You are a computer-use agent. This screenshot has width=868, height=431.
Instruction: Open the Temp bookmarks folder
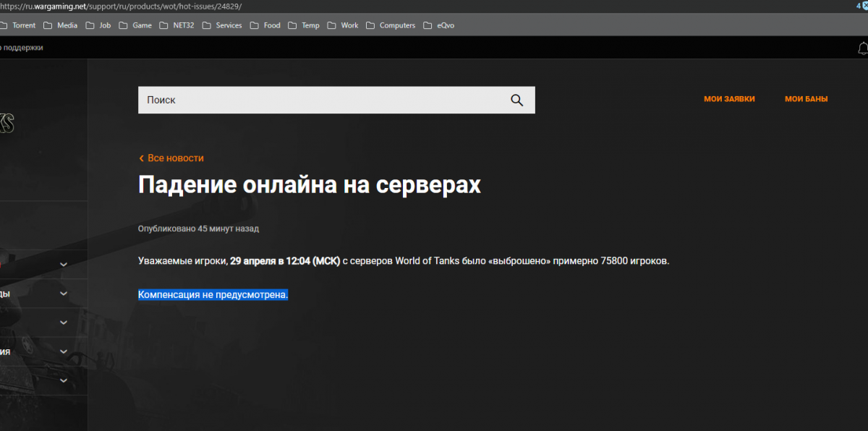tap(304, 25)
